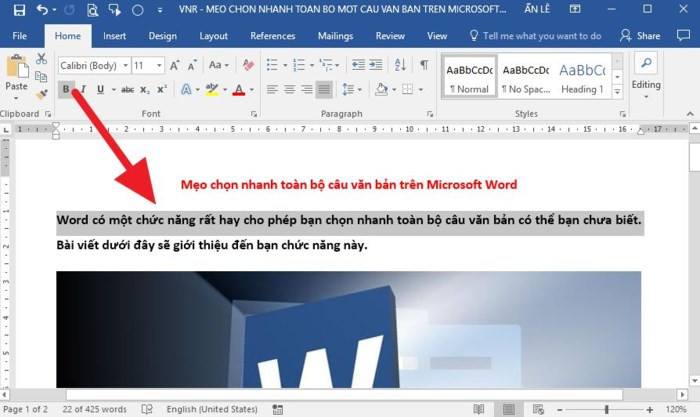Toggle Justify alignment

pyautogui.click(x=324, y=90)
